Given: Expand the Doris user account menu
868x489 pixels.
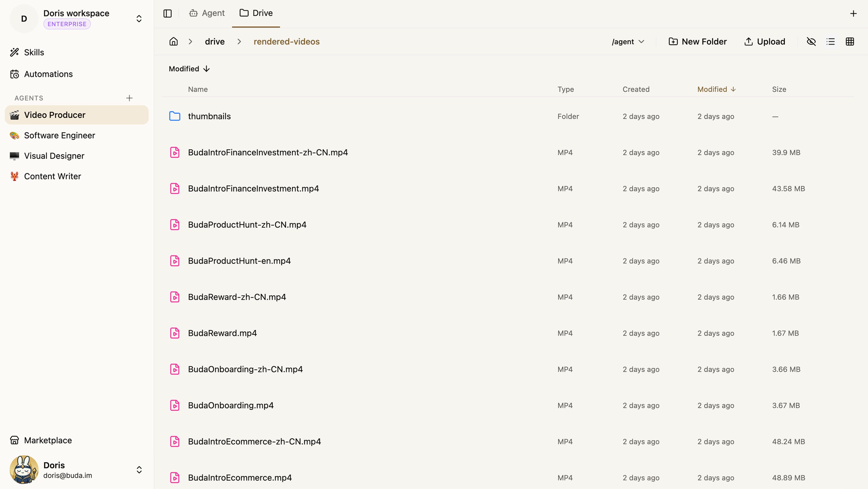Looking at the screenshot, I should pyautogui.click(x=139, y=470).
